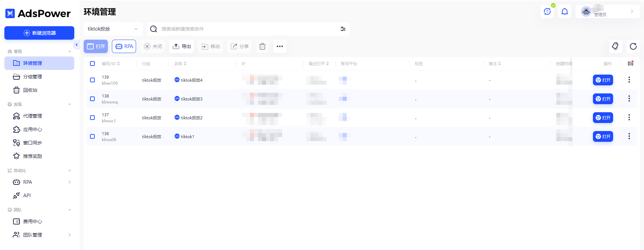644x250 pixels.
Task: Open more options for row 136
Action: tap(629, 136)
